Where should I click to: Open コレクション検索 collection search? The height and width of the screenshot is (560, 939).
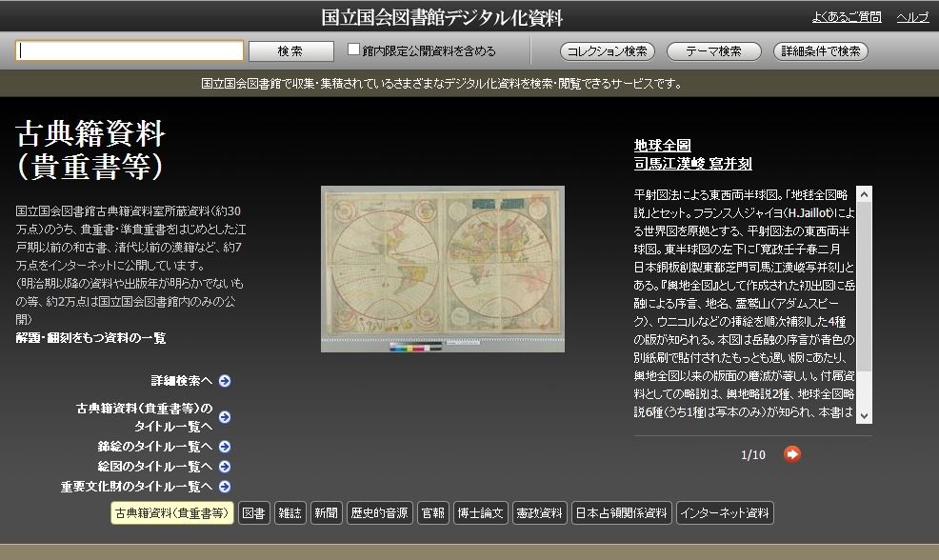point(608,51)
